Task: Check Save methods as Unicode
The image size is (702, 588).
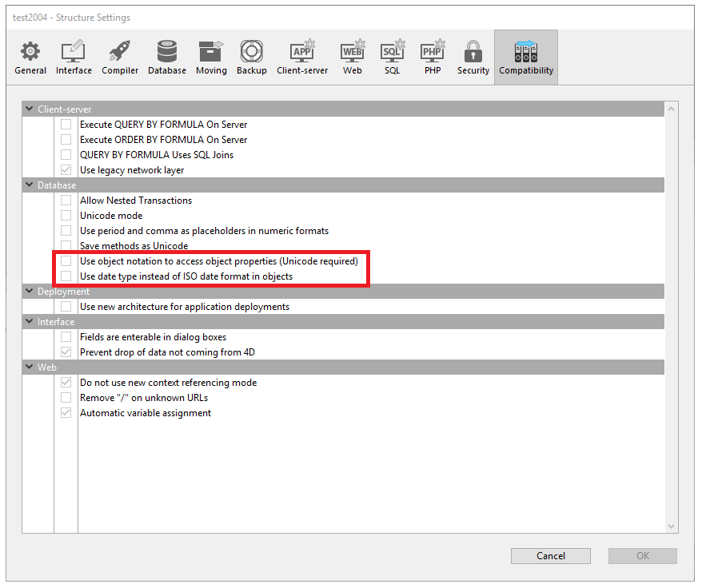Action: coord(66,246)
